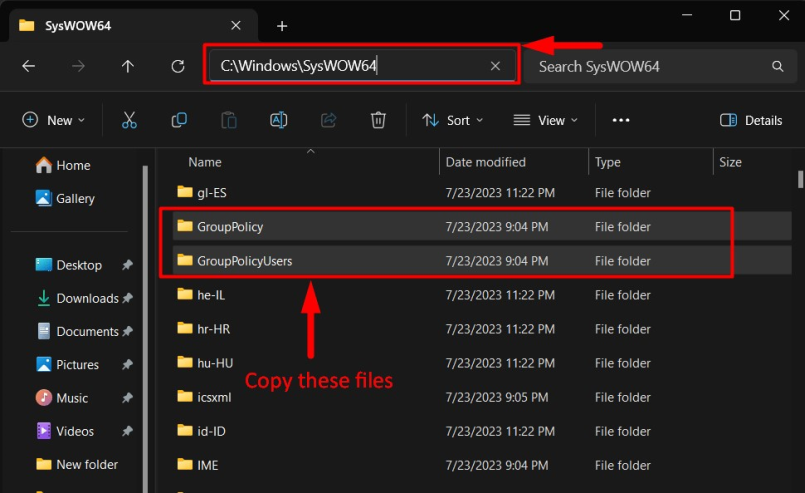Open the New dropdown menu
This screenshot has height=493, width=805.
click(54, 120)
